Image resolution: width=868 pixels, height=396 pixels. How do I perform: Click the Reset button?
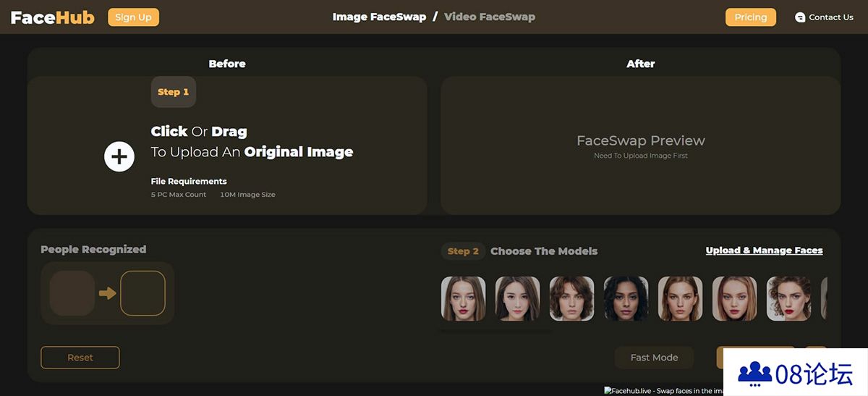click(x=80, y=358)
